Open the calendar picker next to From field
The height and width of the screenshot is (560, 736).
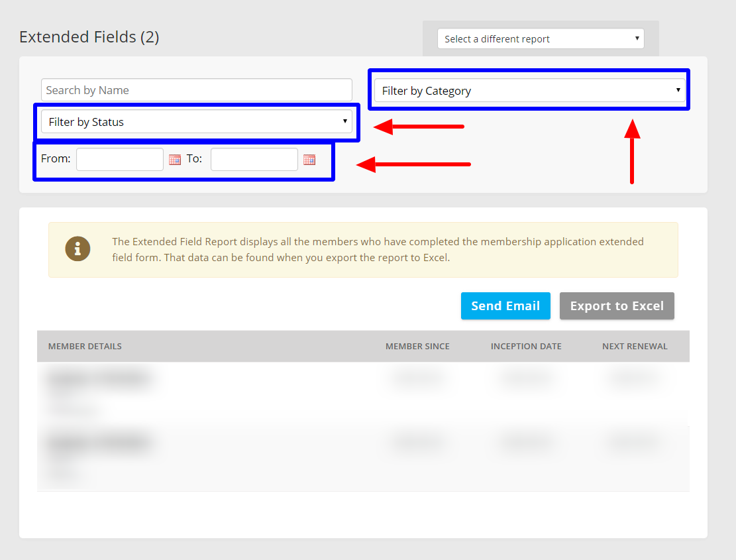coord(174,159)
